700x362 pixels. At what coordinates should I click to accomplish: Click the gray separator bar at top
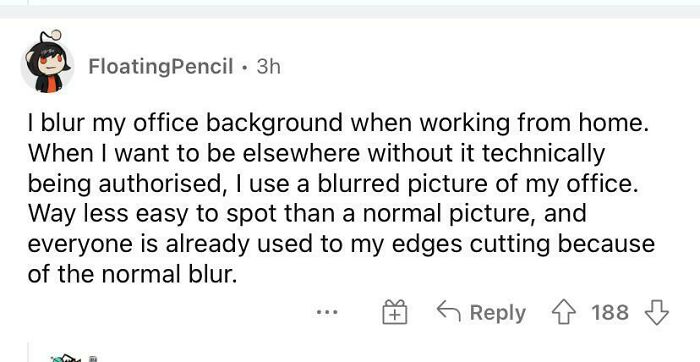coord(350,12)
